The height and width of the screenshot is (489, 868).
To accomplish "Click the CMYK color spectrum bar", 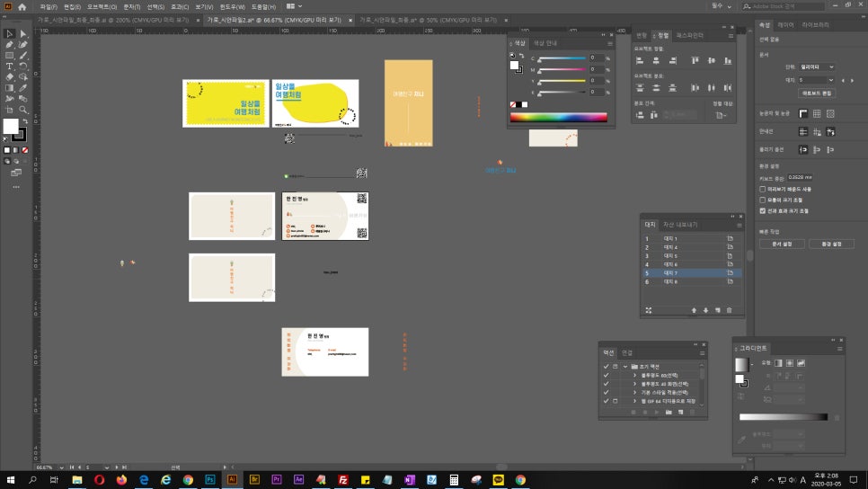I will click(558, 117).
